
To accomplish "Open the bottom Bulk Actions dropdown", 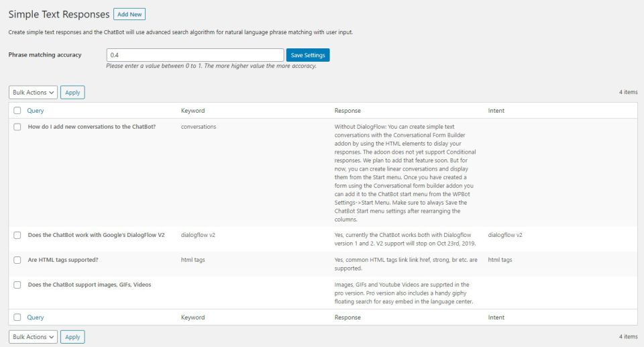I will (33, 337).
